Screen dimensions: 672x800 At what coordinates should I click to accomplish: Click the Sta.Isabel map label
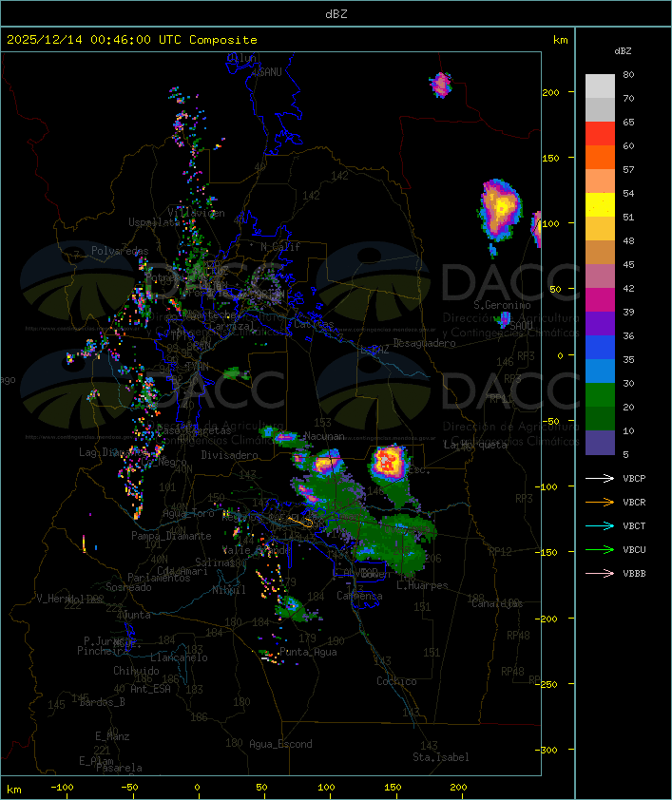click(441, 757)
